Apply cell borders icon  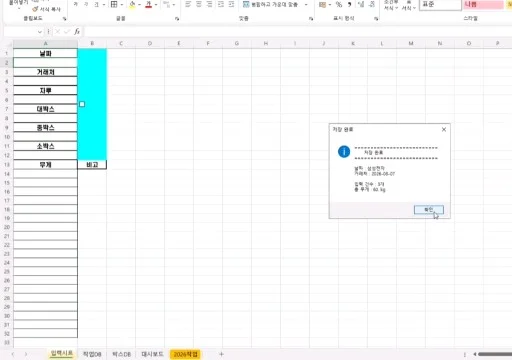(x=114, y=4)
